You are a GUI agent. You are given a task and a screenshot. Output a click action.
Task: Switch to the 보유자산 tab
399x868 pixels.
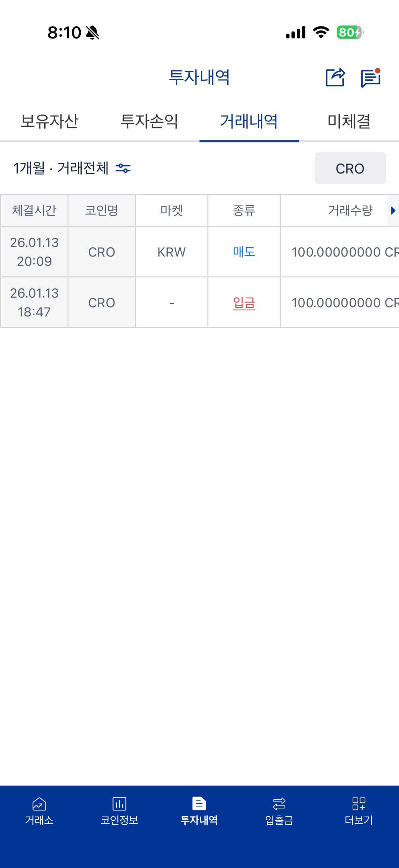(50, 121)
